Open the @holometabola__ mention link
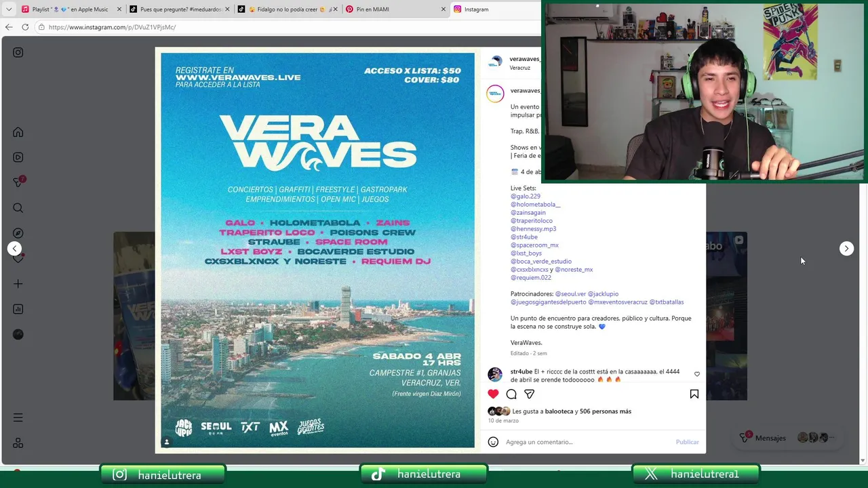868x488 pixels. [x=536, y=205]
